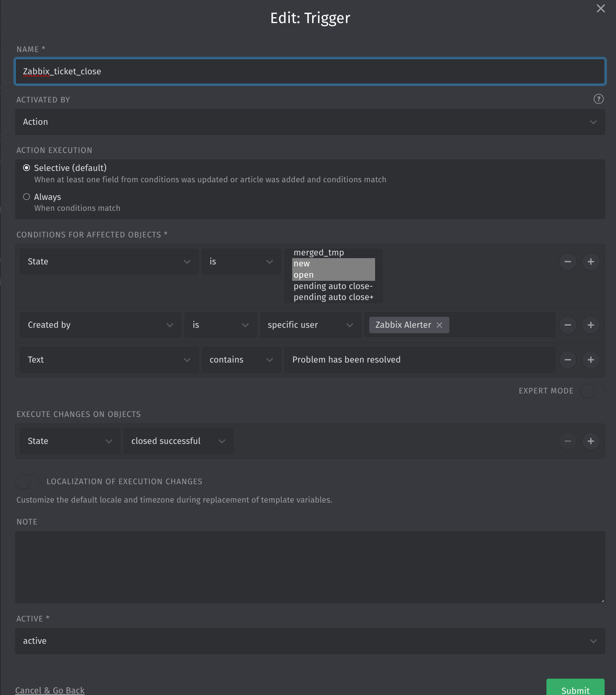Screen dimensions: 616x695
Task: Add another execute change row
Action: (591, 441)
